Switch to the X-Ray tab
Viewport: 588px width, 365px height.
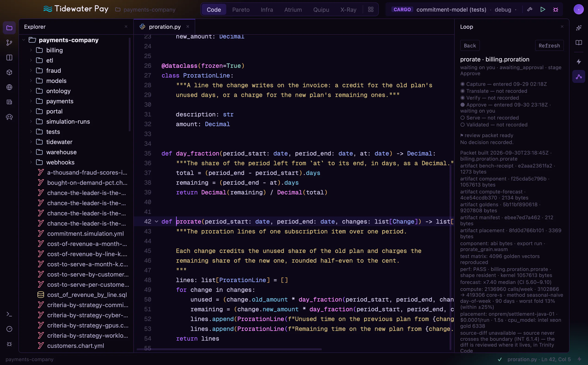click(x=348, y=10)
